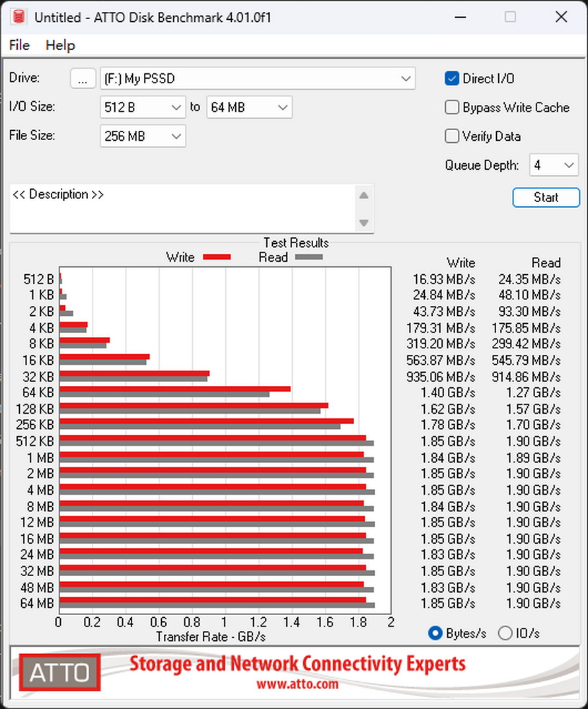Screen dimensions: 588x709
Task: Click the ATTO application icon in the title bar
Action: click(18, 17)
